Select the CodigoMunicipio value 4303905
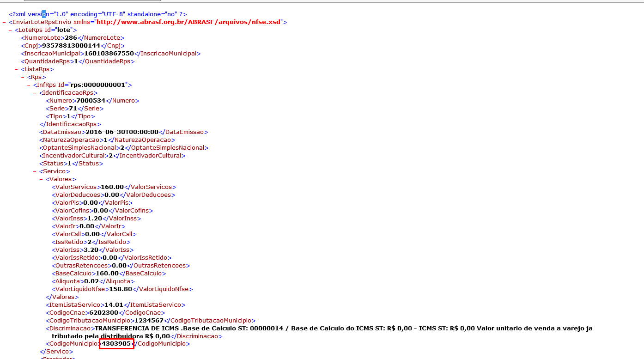The height and width of the screenshot is (359, 644). click(116, 344)
